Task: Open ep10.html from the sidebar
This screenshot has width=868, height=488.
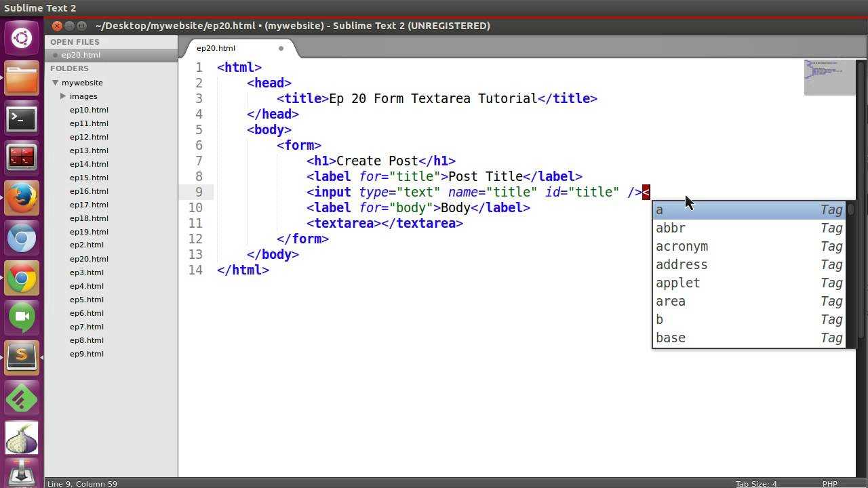Action: point(89,110)
